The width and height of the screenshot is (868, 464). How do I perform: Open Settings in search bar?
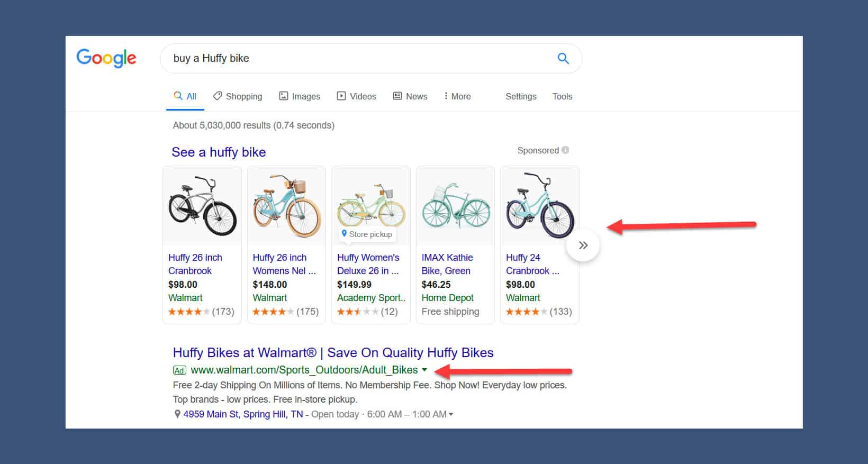521,96
